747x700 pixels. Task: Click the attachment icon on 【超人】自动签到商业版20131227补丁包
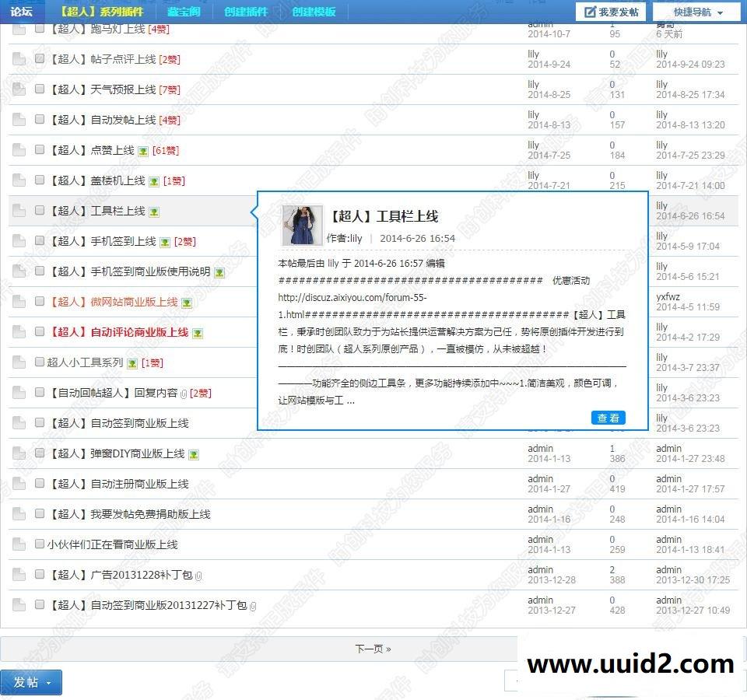(253, 605)
